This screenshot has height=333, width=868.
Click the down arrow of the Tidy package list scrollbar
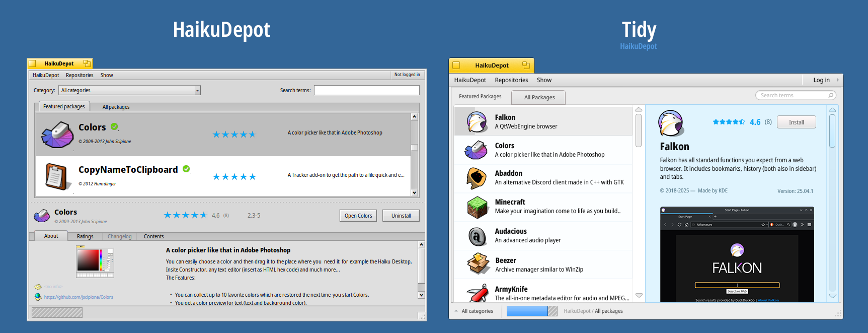point(639,296)
